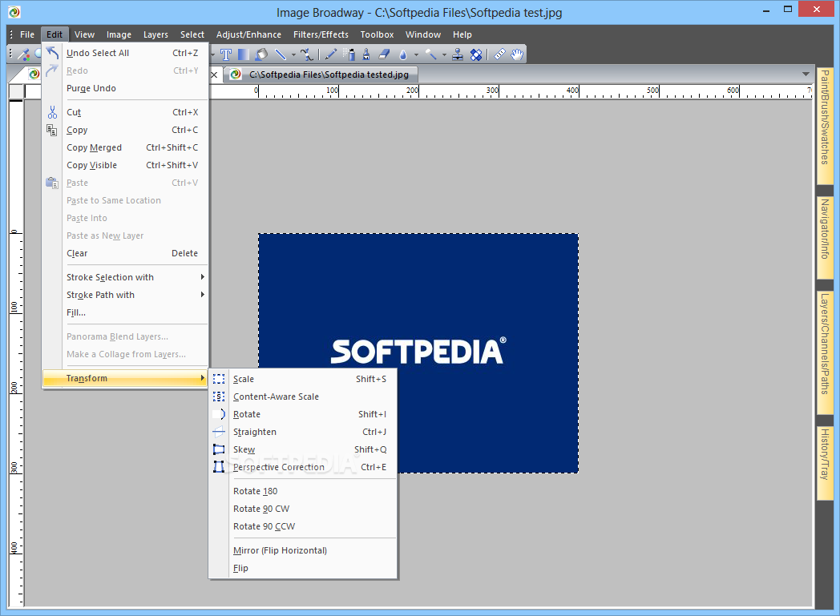Click the Rotate transform icon
The width and height of the screenshot is (840, 616).
[219, 414]
